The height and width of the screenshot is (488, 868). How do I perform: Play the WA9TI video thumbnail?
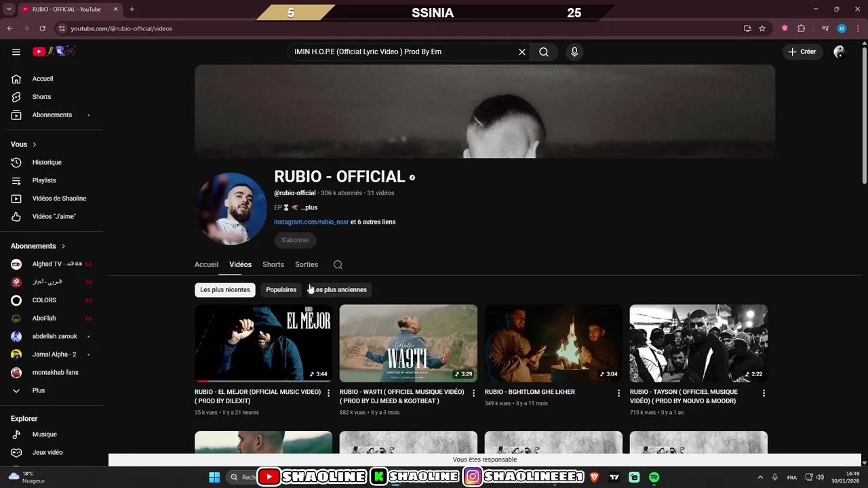408,344
